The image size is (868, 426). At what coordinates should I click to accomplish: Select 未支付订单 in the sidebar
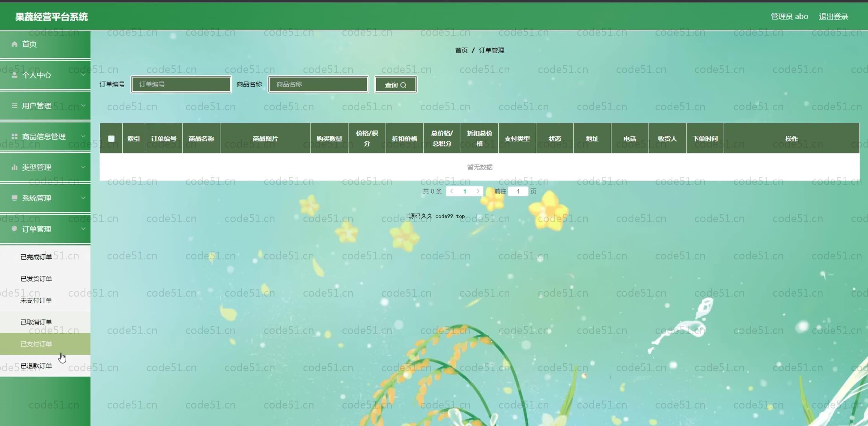coord(36,301)
